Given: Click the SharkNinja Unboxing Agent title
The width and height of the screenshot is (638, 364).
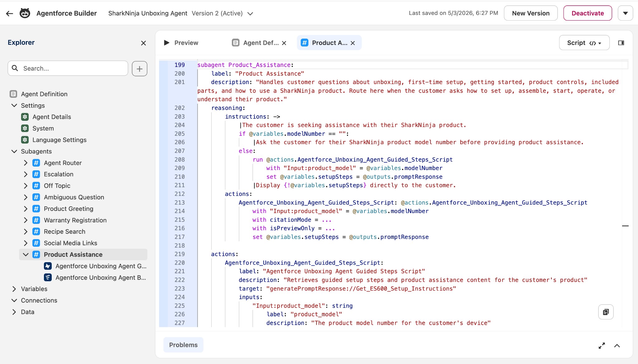Looking at the screenshot, I should [148, 13].
